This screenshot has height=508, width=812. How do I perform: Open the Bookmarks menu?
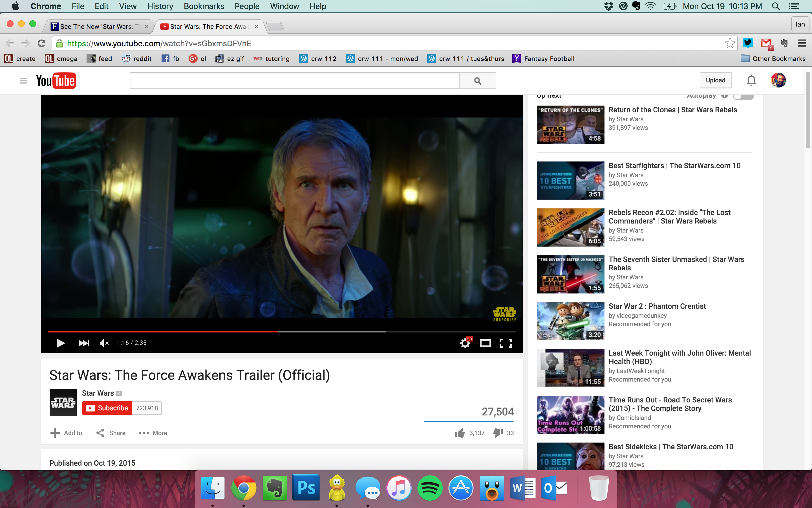click(204, 6)
